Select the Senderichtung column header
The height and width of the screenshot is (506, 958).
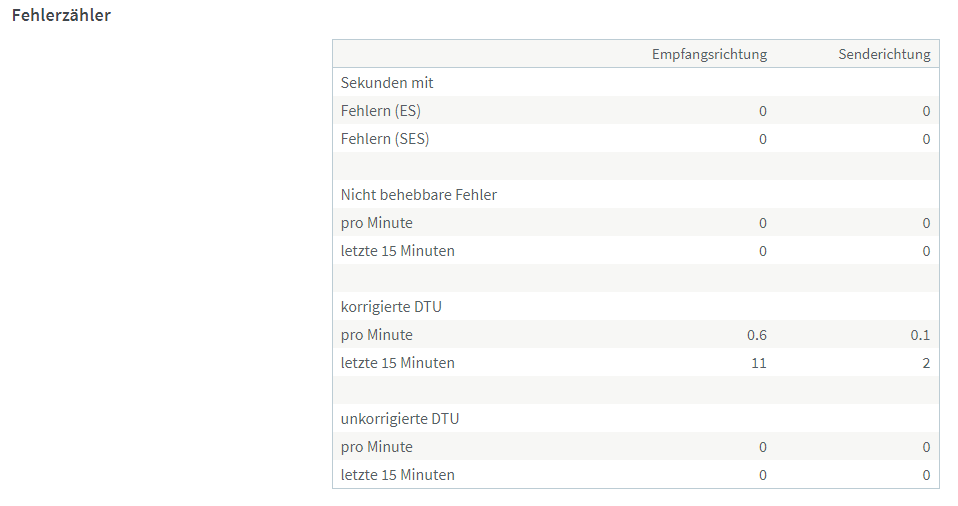pos(884,54)
